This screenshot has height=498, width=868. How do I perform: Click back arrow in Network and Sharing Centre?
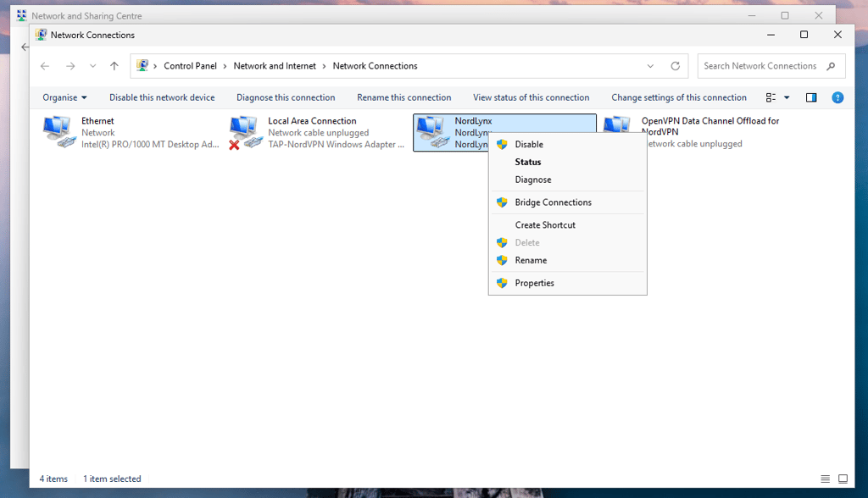[x=25, y=47]
